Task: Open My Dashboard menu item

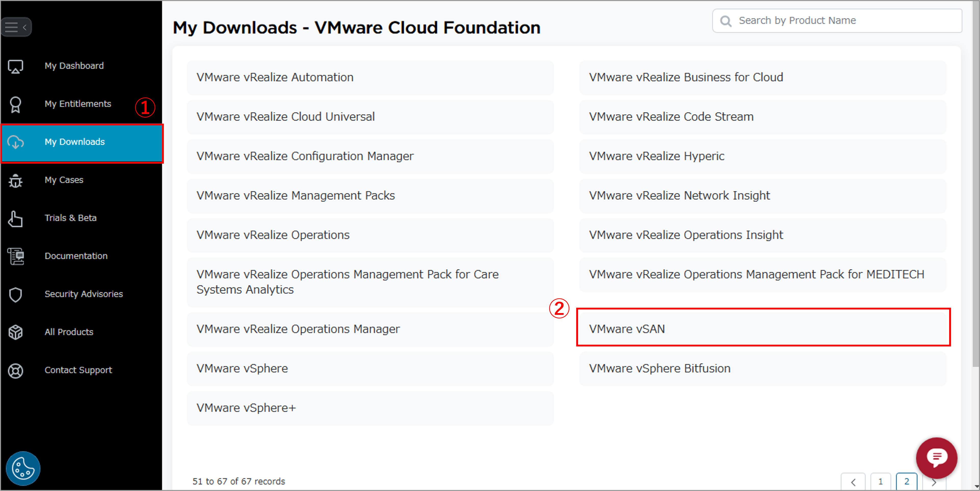Action: [x=82, y=66]
